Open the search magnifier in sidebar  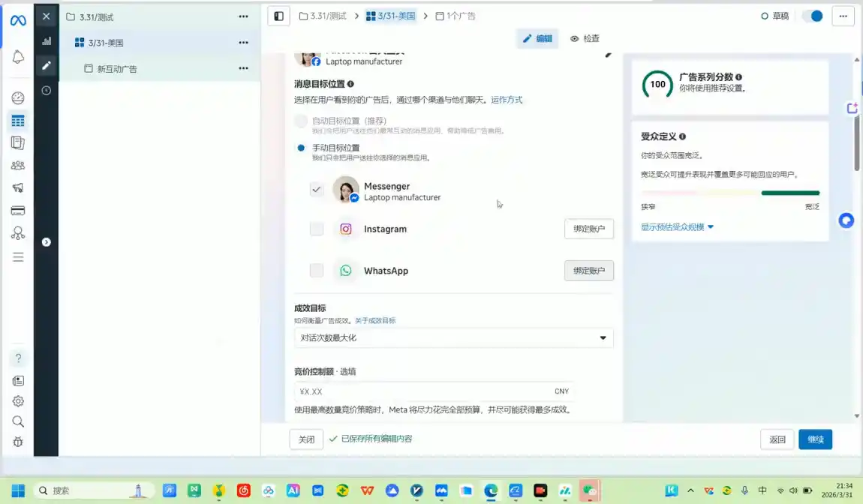point(18,421)
